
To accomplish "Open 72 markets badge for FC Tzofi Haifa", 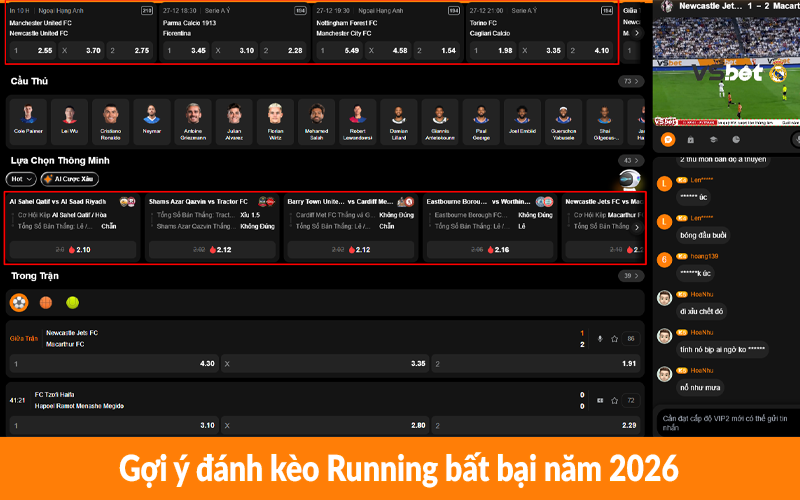I will (631, 401).
